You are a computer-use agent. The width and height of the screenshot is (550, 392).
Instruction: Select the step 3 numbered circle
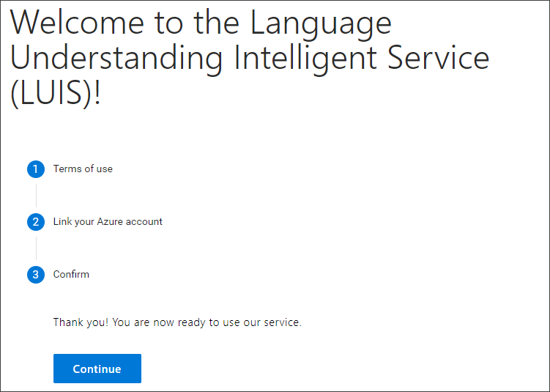click(36, 275)
